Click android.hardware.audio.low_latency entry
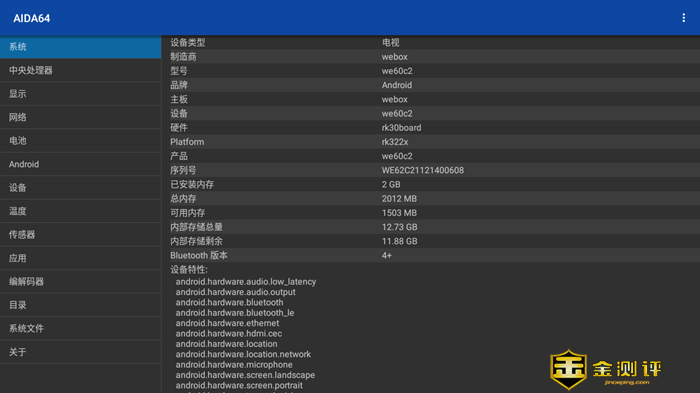This screenshot has height=393, width=700. coord(246,282)
